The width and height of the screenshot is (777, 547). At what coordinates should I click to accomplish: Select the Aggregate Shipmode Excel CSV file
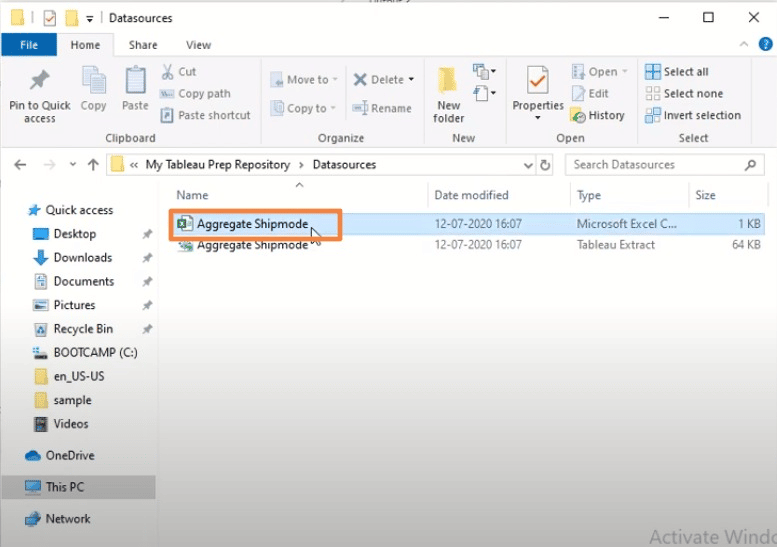pyautogui.click(x=467, y=224)
